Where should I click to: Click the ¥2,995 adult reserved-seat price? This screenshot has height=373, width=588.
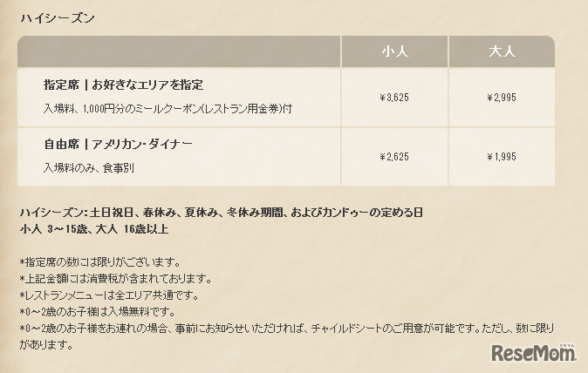pos(502,98)
